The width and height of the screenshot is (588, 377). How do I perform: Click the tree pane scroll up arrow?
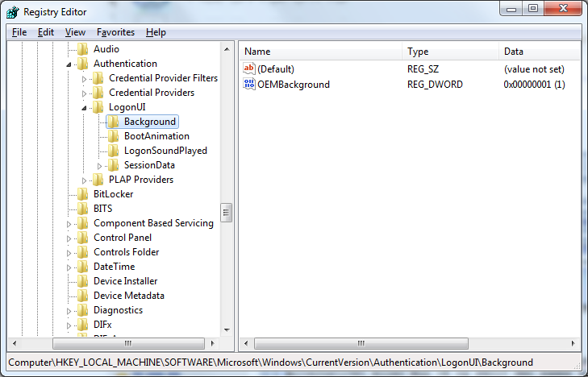227,49
